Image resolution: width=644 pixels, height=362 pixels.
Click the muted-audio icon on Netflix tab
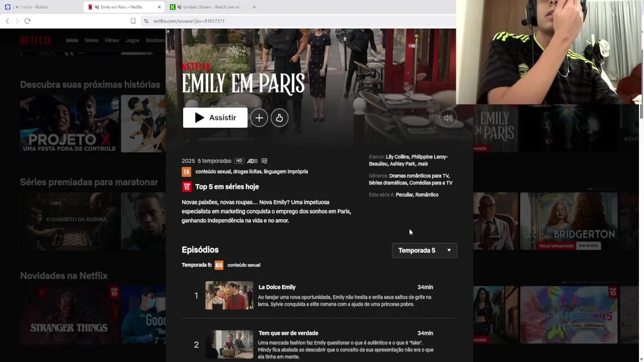tap(96, 7)
